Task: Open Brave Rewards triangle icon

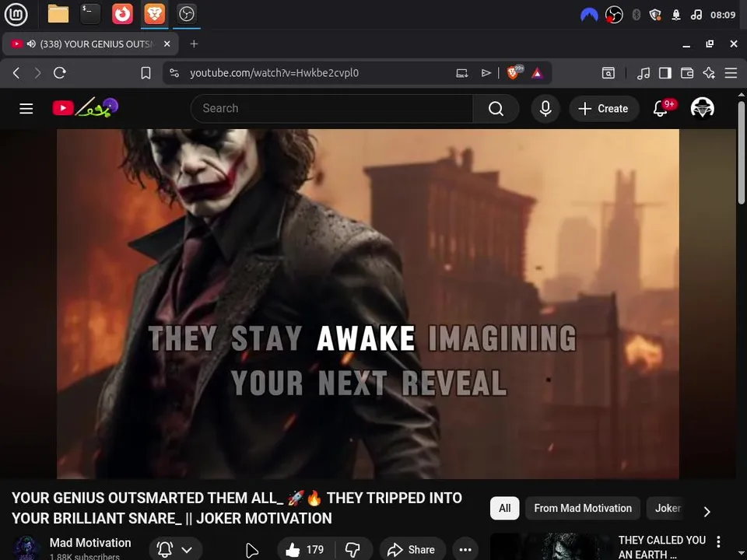Action: click(538, 73)
